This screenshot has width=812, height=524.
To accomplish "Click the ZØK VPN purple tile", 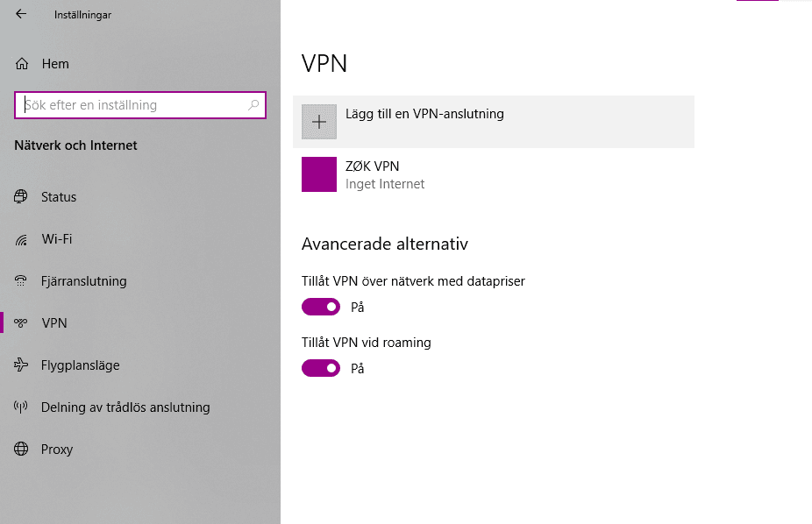I will coord(319,174).
